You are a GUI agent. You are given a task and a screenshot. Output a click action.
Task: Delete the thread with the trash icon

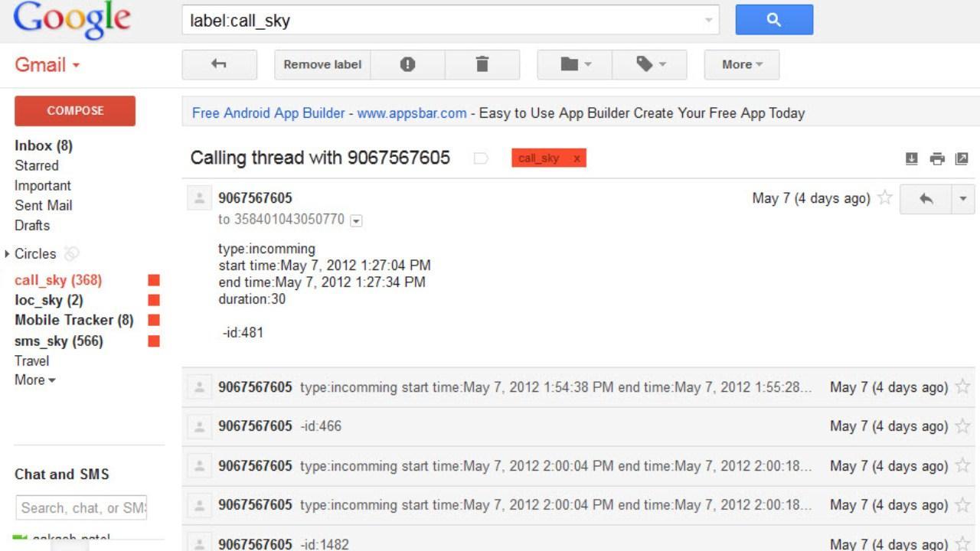click(482, 64)
